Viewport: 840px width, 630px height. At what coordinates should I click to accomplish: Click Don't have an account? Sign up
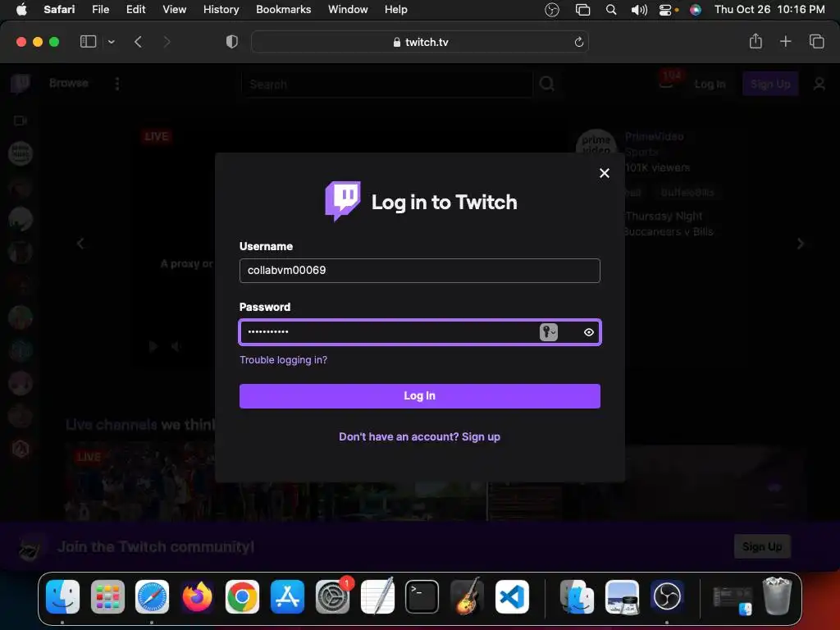coord(419,436)
